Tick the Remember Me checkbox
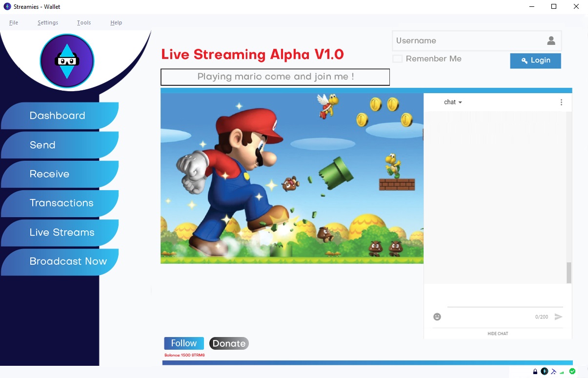 click(398, 59)
